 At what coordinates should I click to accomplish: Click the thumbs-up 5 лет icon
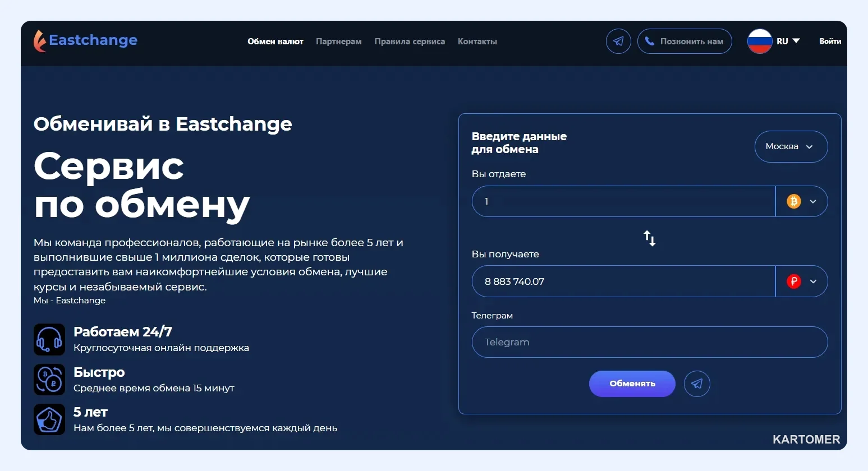coord(49,419)
